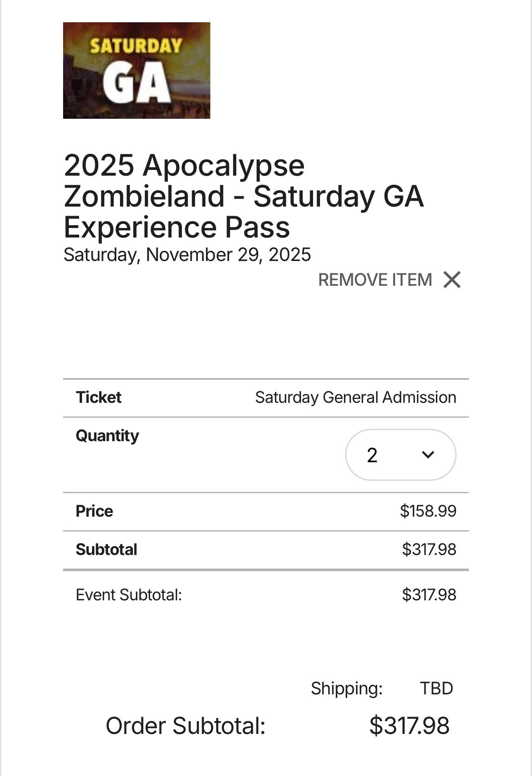Open the quantity dropdown chevron
Image resolution: width=532 pixels, height=776 pixels.
[428, 455]
